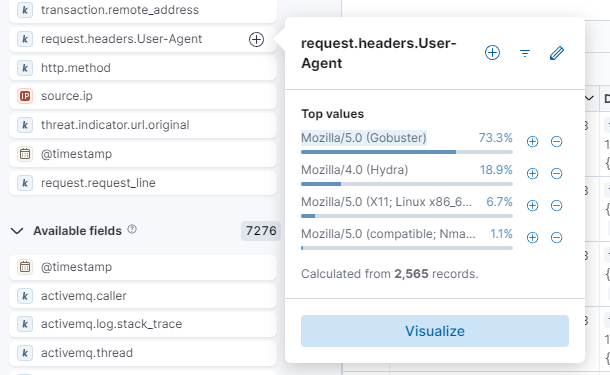This screenshot has height=375, width=610.
Task: Select the selected @timestamp field above request.request_line
Action: click(143, 154)
